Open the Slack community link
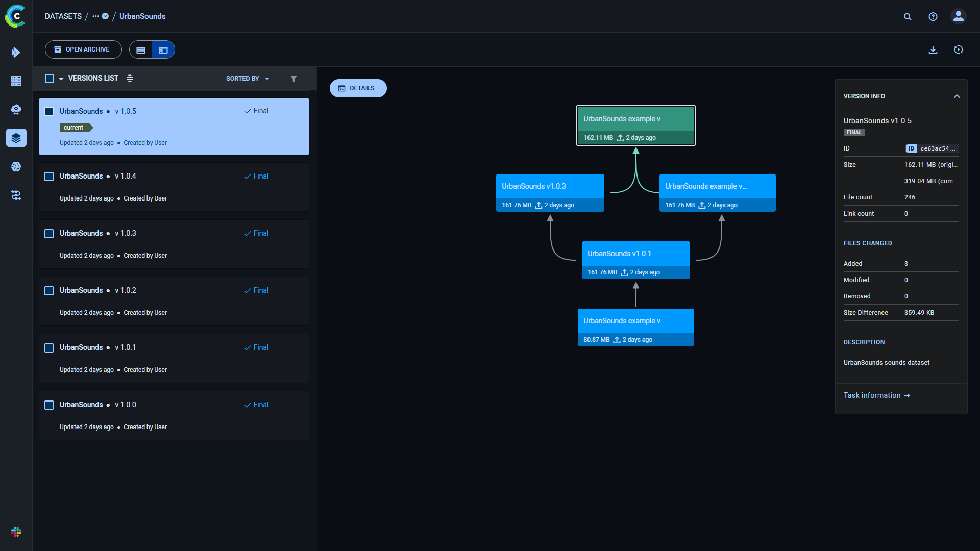 16,532
